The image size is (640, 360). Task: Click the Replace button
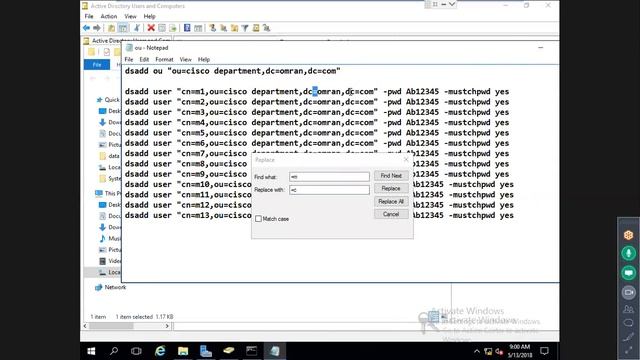(391, 189)
